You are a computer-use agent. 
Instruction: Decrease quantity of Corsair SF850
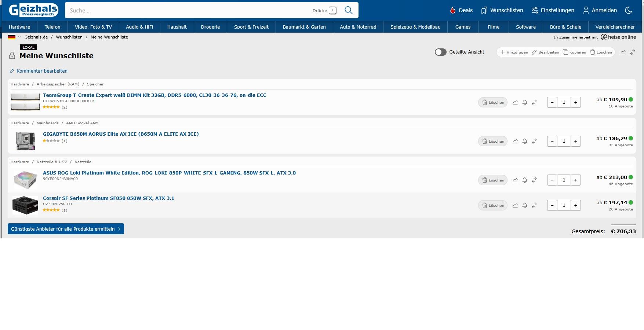point(552,205)
